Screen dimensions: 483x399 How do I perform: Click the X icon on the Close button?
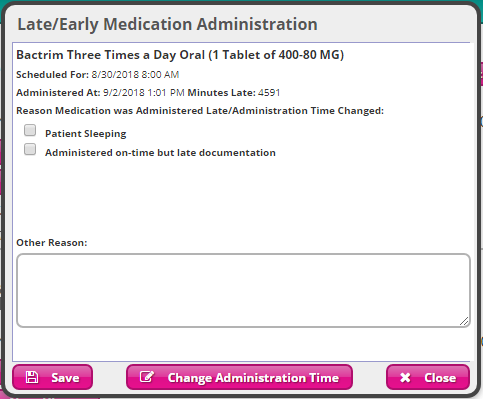tap(405, 378)
